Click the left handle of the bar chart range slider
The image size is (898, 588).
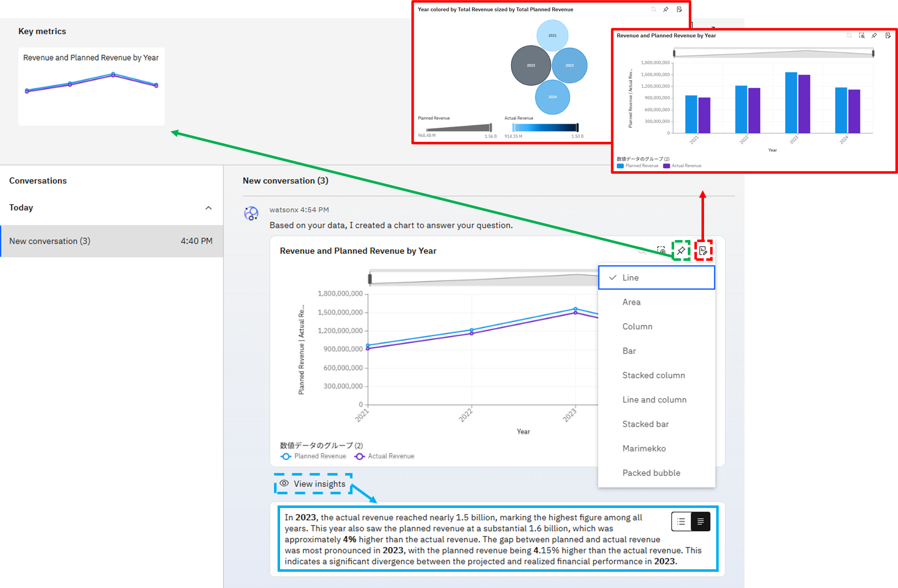(674, 53)
